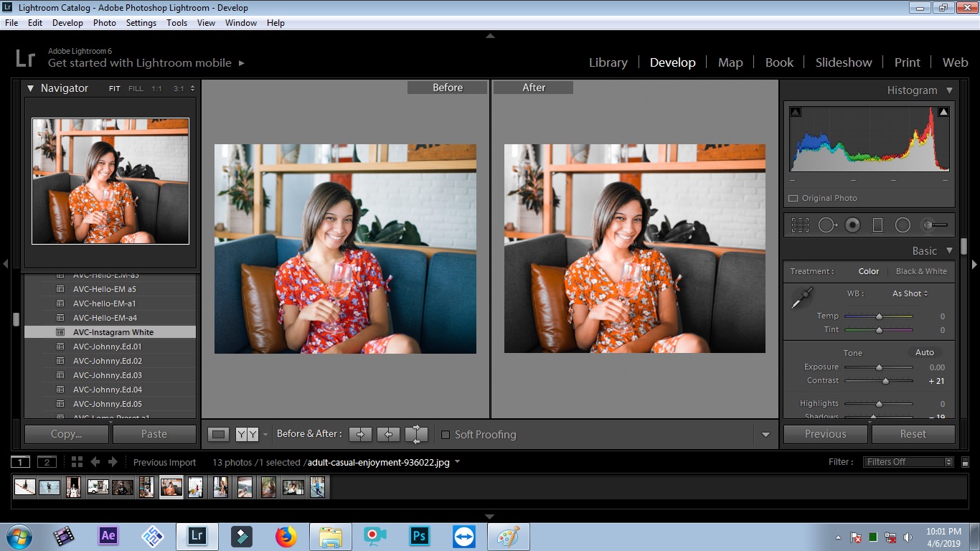Select the Spot Removal tool
The image size is (980, 551).
827,225
